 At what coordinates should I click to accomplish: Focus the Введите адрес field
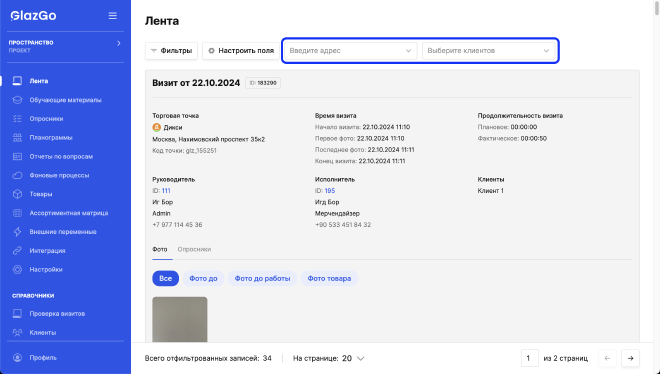[351, 51]
